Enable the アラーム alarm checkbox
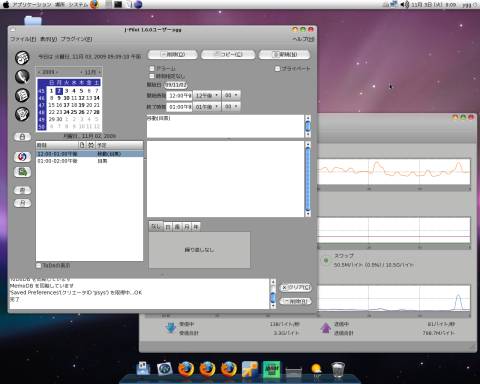 (152, 68)
